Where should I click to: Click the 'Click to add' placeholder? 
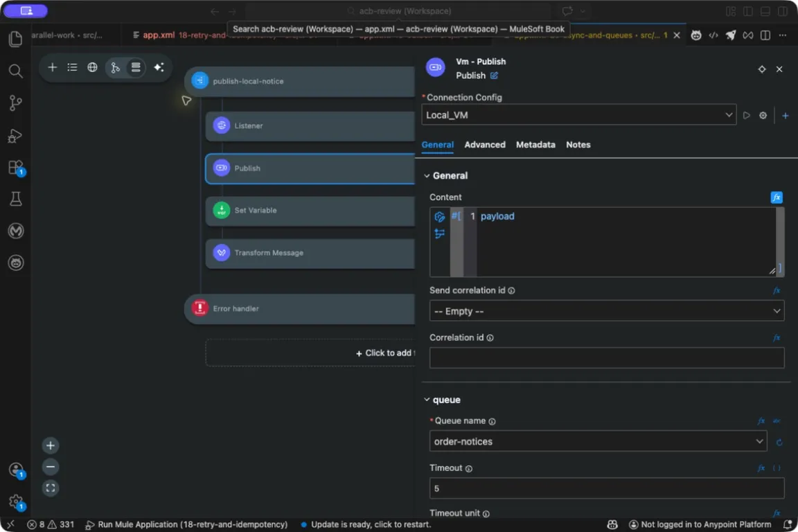310,353
